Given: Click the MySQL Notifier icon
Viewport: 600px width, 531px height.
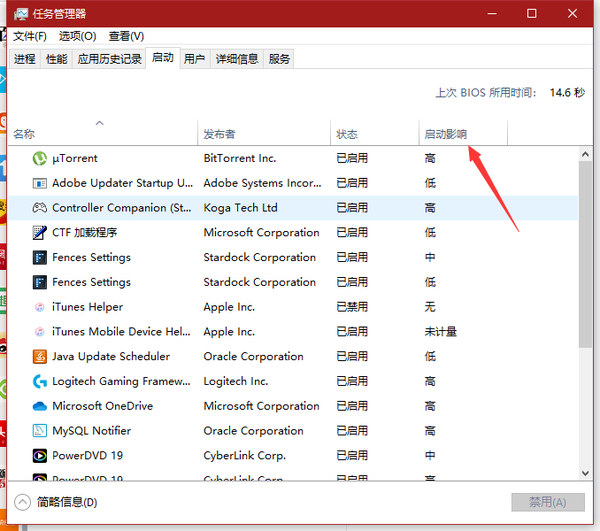Looking at the screenshot, I should point(40,431).
